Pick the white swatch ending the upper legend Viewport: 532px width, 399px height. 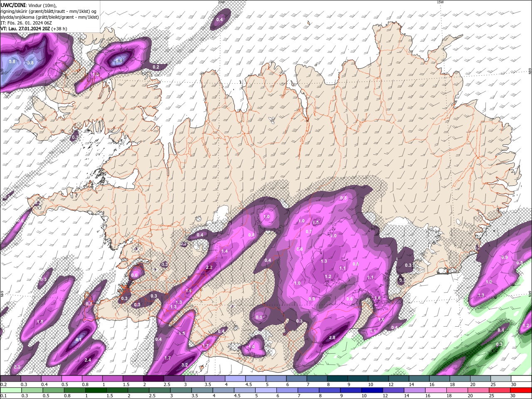click(521, 379)
